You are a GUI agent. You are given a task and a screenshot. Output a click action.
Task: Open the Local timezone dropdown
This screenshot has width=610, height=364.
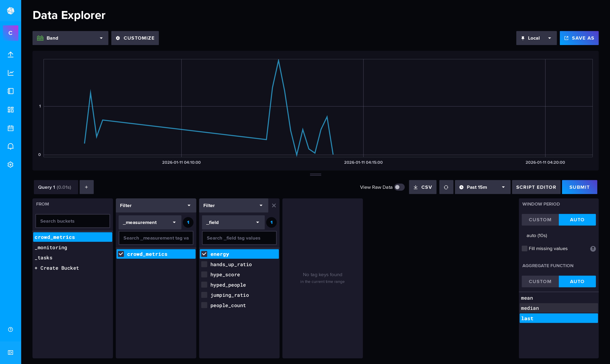click(x=536, y=38)
